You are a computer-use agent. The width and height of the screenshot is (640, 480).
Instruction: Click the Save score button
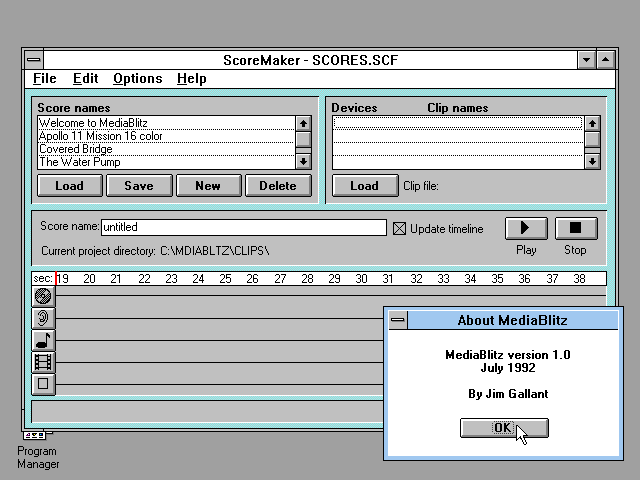pyautogui.click(x=139, y=186)
